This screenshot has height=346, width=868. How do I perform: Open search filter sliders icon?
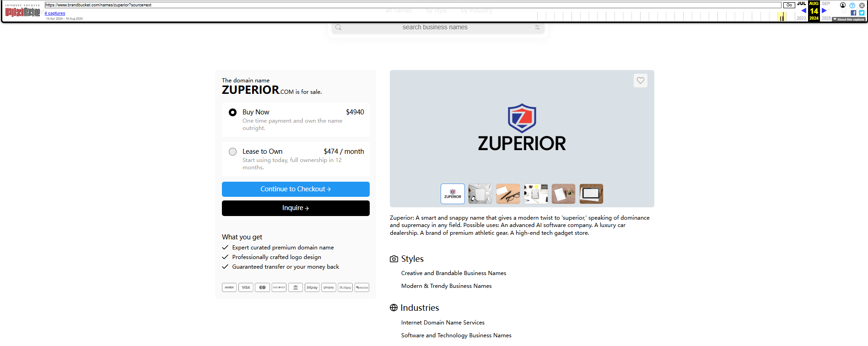click(537, 27)
